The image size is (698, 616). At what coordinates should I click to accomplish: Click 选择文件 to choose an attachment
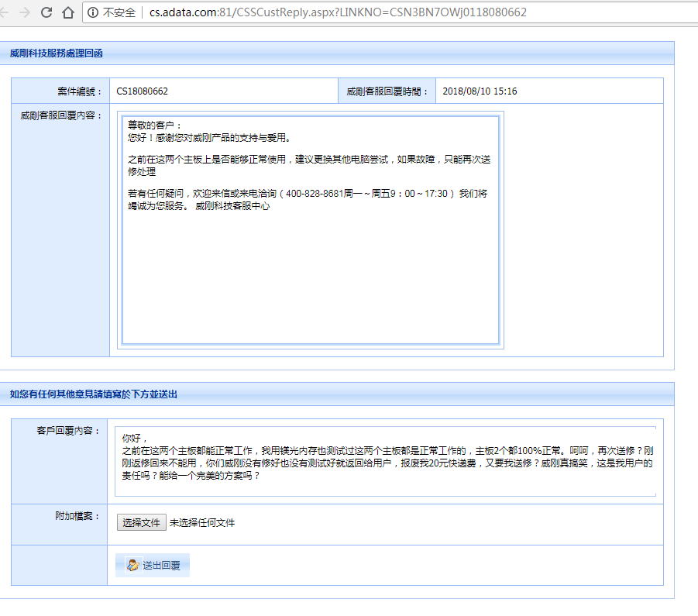coord(142,522)
